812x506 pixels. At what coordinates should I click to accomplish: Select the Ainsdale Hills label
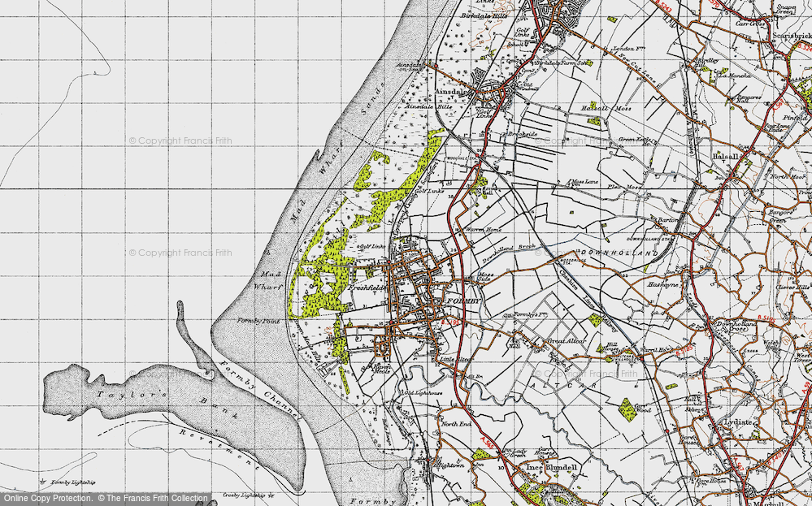429,106
